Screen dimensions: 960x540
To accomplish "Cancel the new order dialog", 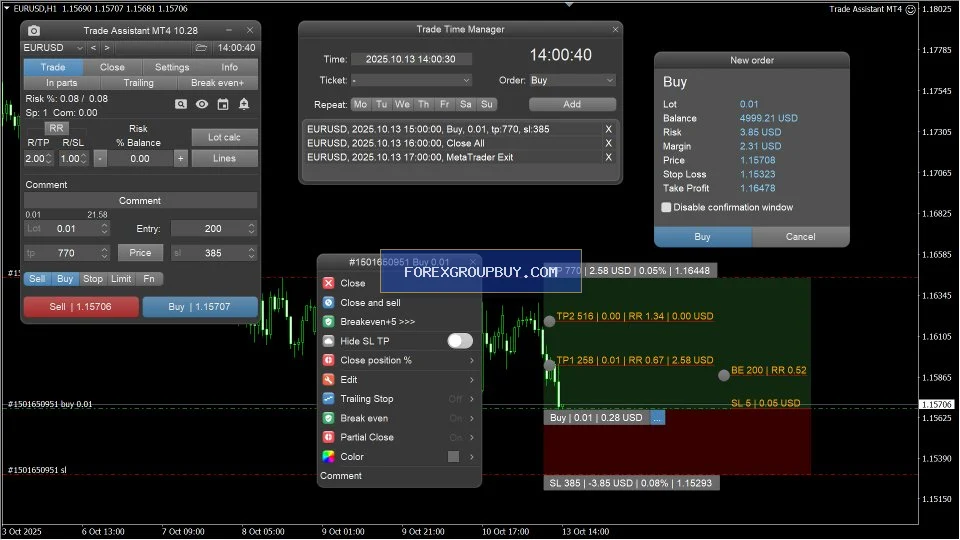I will pos(800,237).
